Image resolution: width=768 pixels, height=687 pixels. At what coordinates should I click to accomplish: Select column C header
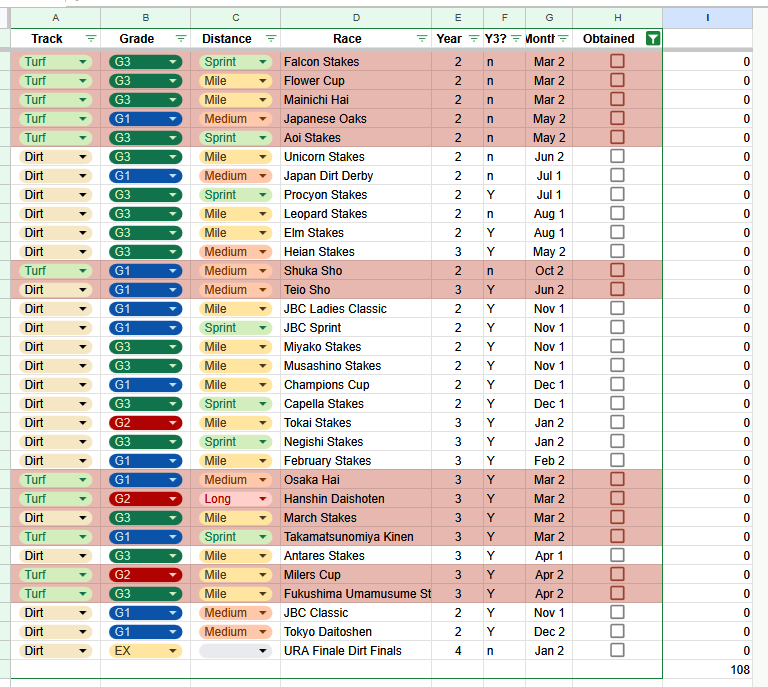click(236, 18)
